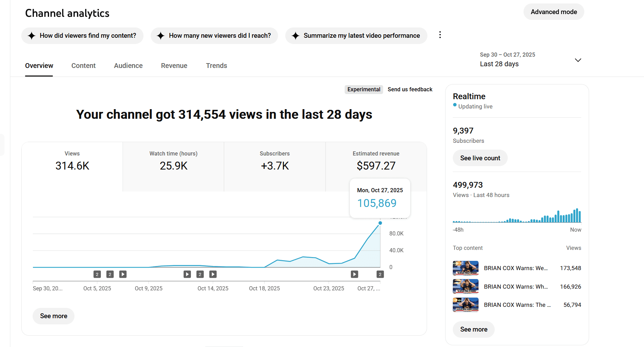Screen dimensions: 644x347
Task: Click the top BRIAN COX video thumbnail in Top content
Action: (465, 268)
